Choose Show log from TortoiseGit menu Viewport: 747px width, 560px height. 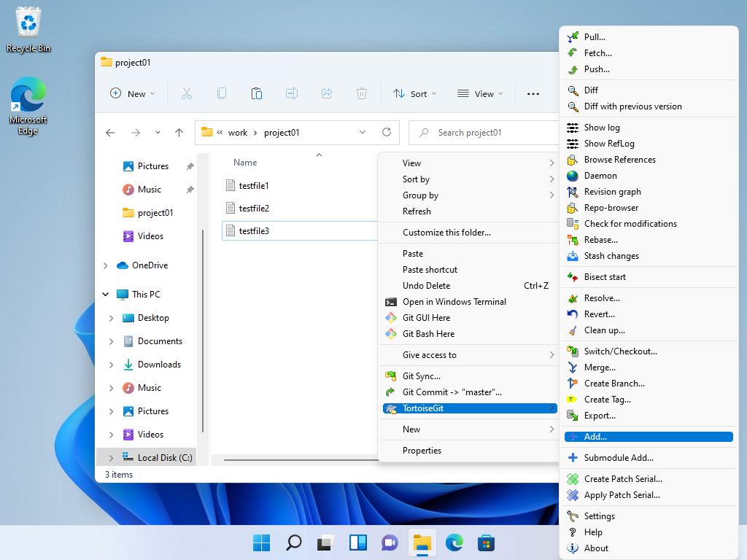(x=602, y=128)
